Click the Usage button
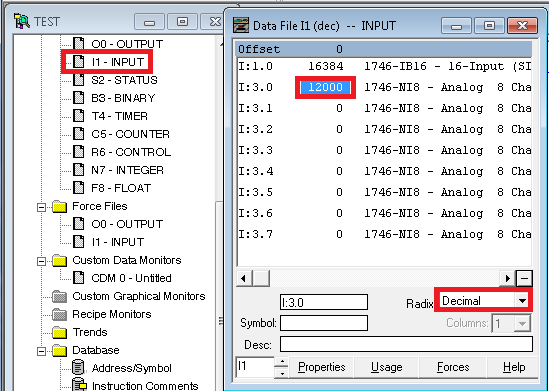The height and width of the screenshot is (391, 549). (x=387, y=367)
